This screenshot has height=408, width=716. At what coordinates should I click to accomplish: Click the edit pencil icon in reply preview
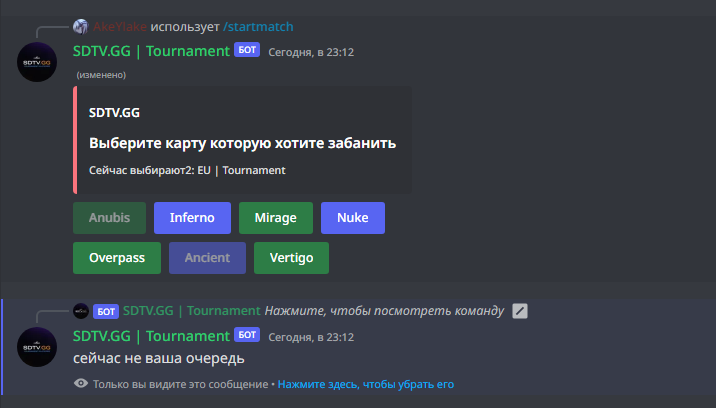pyautogui.click(x=520, y=311)
